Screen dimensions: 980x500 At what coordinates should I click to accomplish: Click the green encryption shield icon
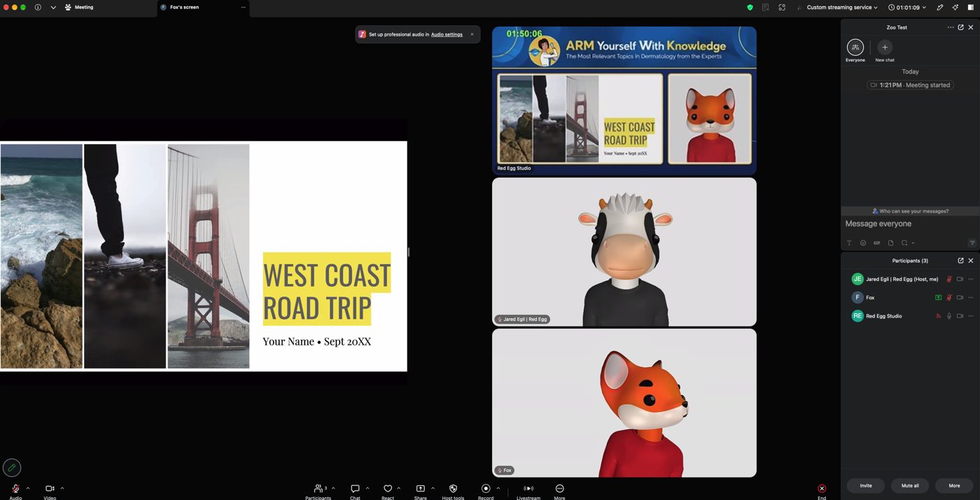click(x=750, y=7)
